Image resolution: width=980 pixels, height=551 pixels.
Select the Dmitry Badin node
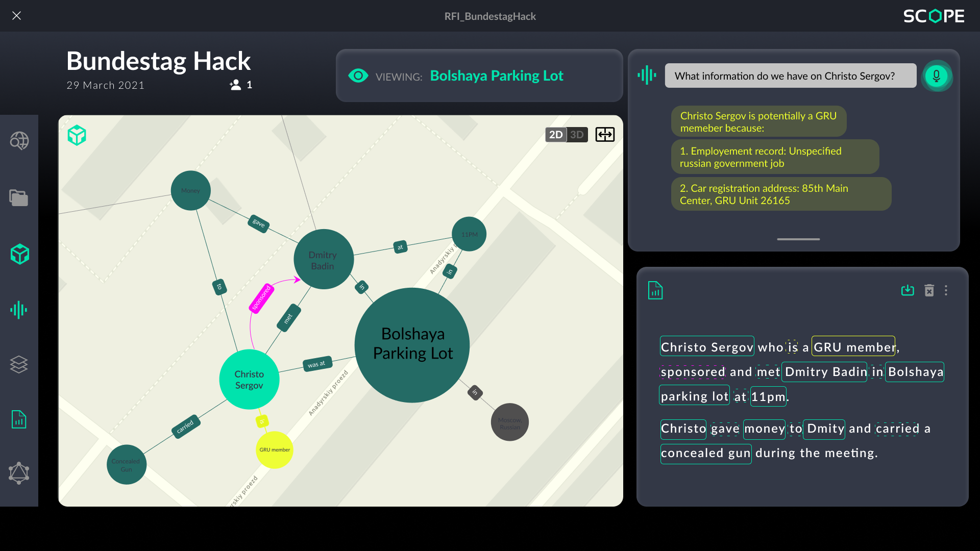[323, 260]
